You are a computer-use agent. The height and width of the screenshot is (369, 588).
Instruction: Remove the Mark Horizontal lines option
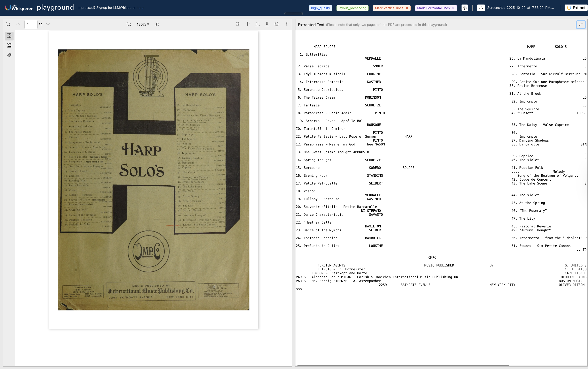click(453, 8)
